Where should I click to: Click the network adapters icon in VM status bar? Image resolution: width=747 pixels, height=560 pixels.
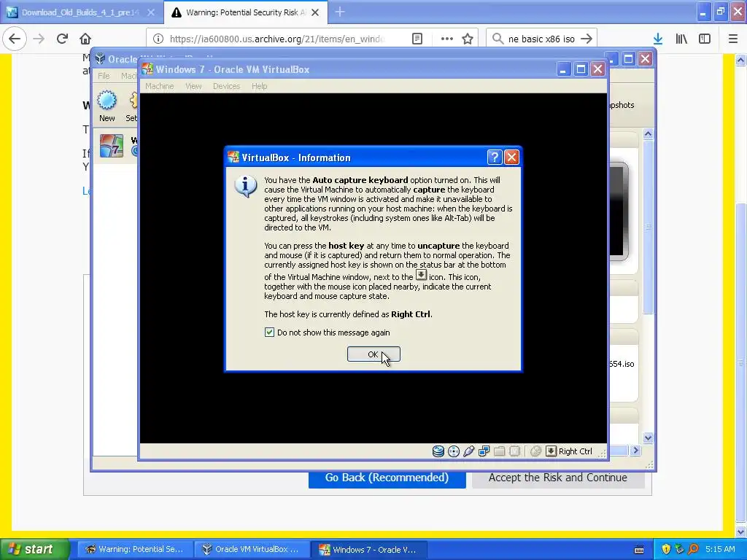point(484,451)
